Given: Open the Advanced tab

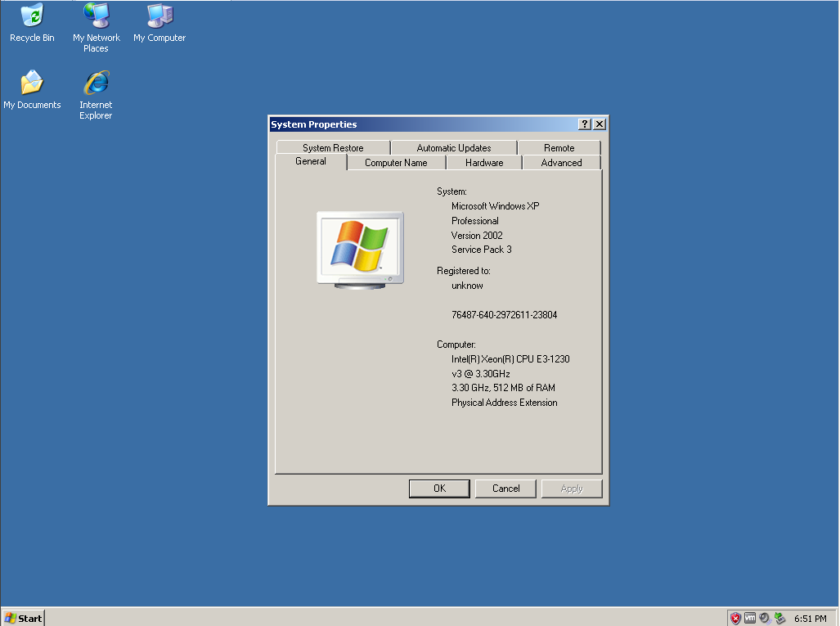Looking at the screenshot, I should coord(561,162).
